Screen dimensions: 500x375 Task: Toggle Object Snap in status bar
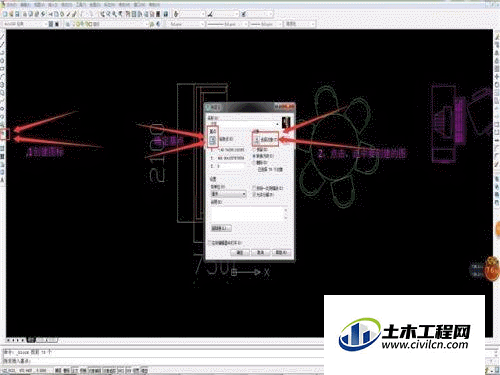[95, 370]
